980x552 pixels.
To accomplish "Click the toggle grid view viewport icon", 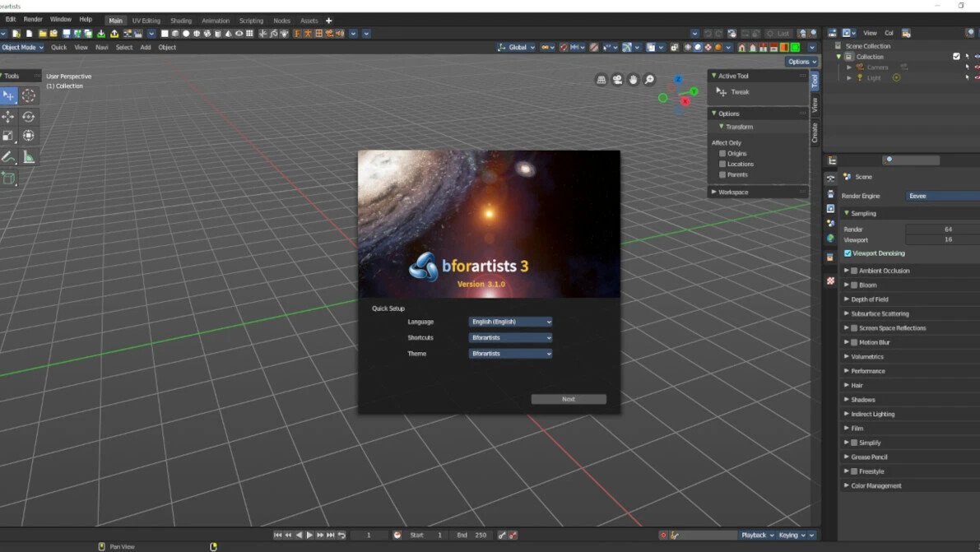I will (601, 80).
